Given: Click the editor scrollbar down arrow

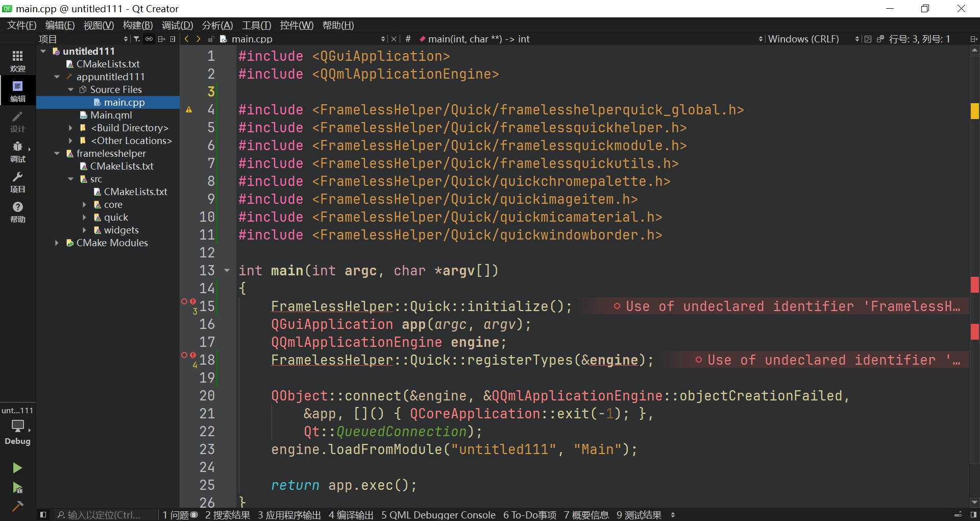Looking at the screenshot, I should click(x=975, y=502).
